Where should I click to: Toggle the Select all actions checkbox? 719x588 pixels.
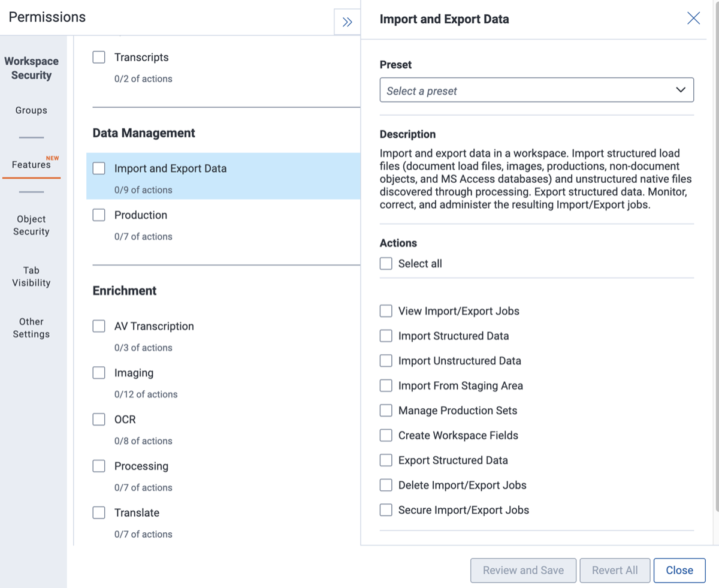386,264
